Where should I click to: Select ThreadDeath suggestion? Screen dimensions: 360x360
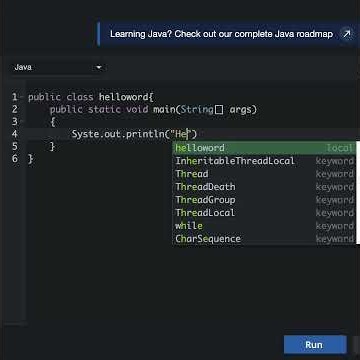point(264,187)
